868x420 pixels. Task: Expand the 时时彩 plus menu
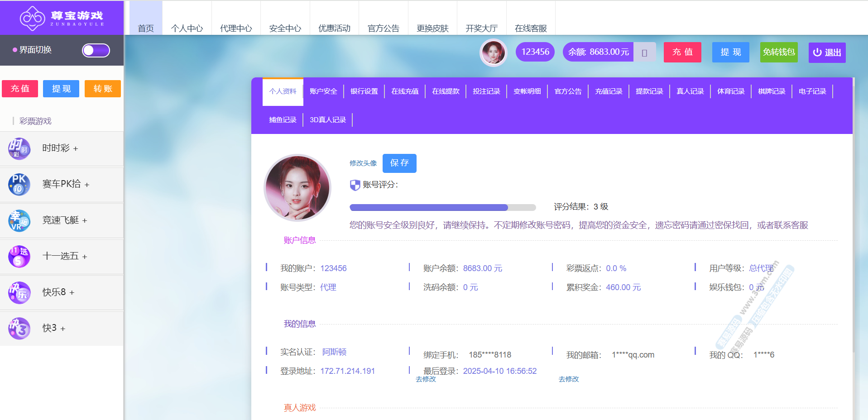tap(76, 149)
